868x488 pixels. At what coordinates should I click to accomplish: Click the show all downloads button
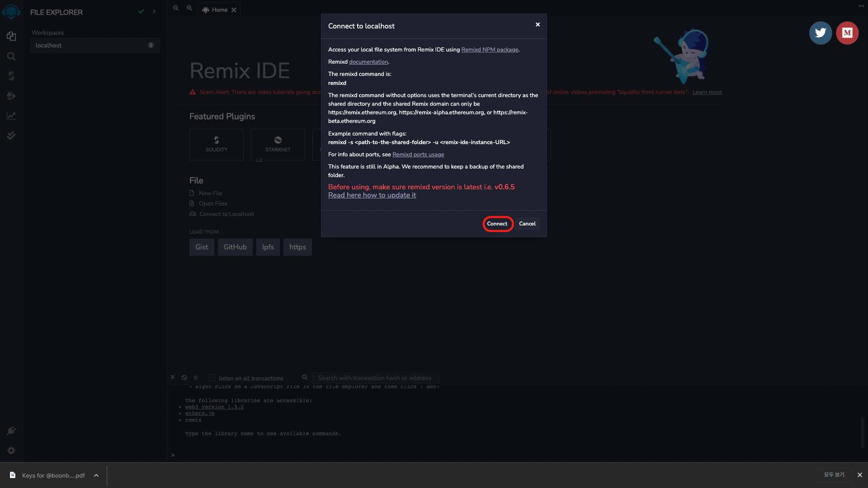point(834,475)
